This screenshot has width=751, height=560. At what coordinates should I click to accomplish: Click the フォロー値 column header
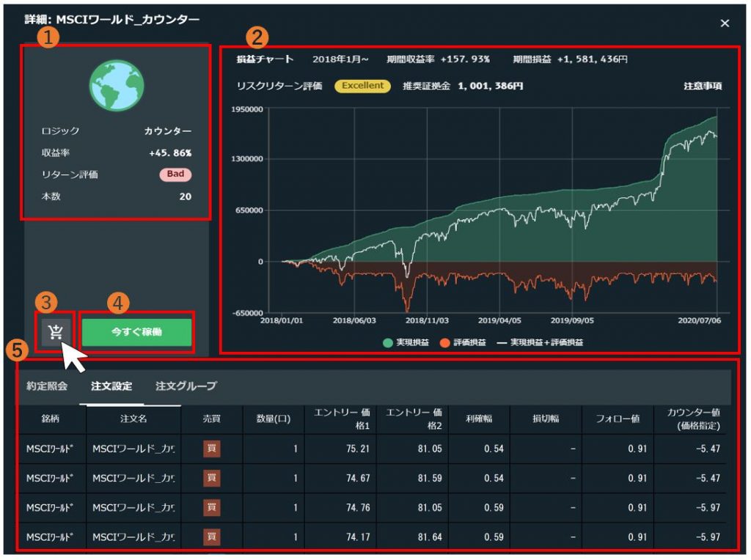pyautogui.click(x=618, y=419)
